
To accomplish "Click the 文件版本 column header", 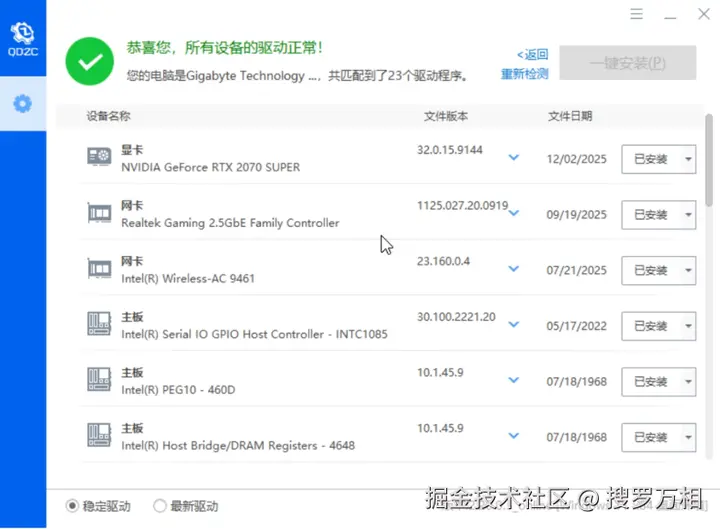I will coord(445,116).
